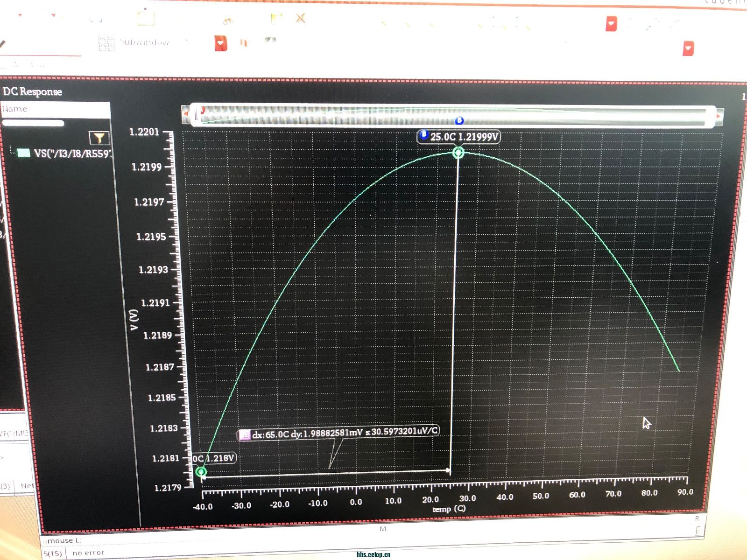Select the VS("/I3/I8/R559 trace entry
The image size is (747, 560).
pyautogui.click(x=72, y=154)
